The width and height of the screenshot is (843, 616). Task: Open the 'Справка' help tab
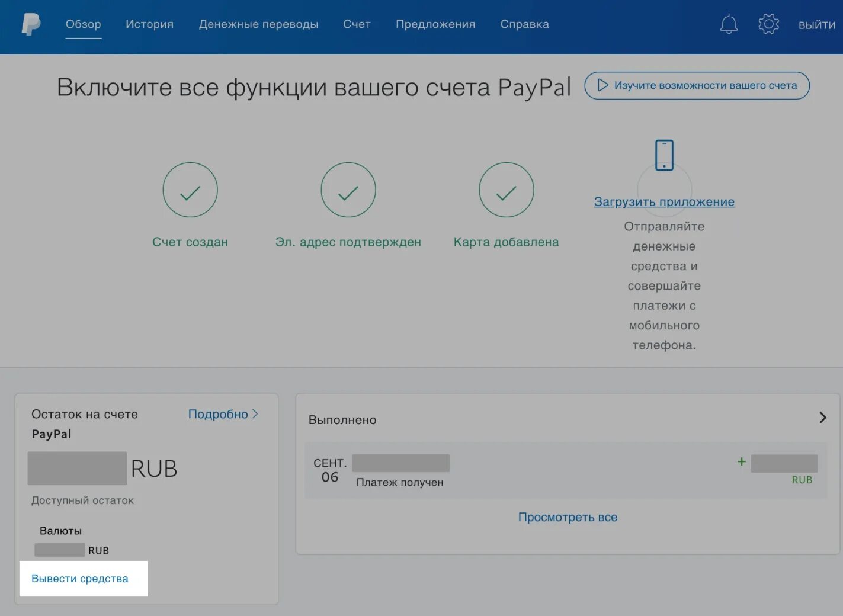524,24
